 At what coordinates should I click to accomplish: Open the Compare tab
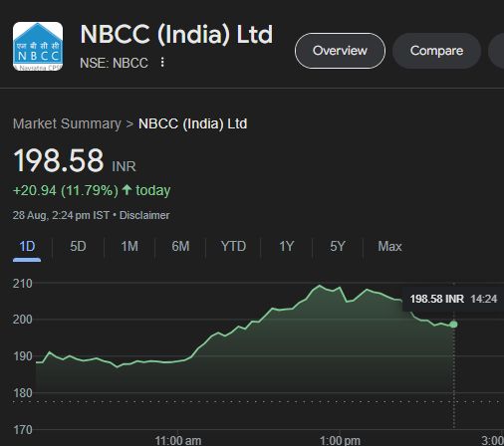click(x=436, y=51)
